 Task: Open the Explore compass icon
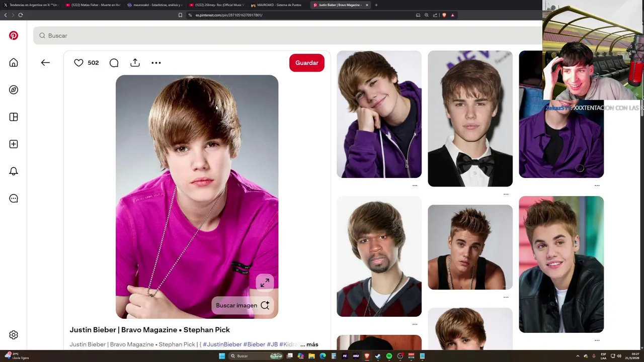pos(14,90)
